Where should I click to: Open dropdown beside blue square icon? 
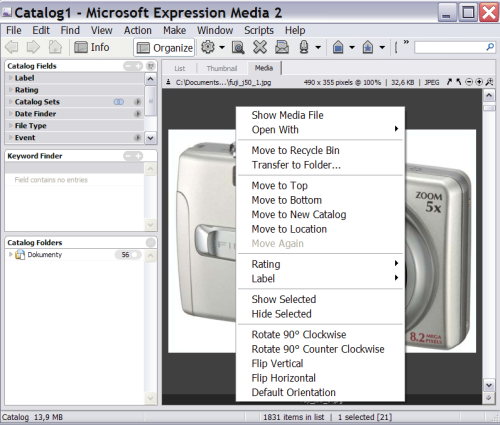[352, 48]
